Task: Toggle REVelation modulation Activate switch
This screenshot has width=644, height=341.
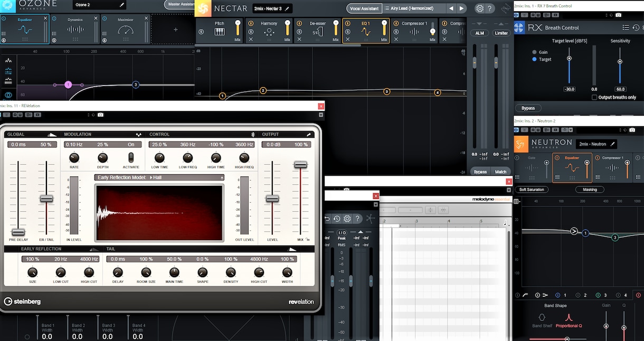Action: 131,157
